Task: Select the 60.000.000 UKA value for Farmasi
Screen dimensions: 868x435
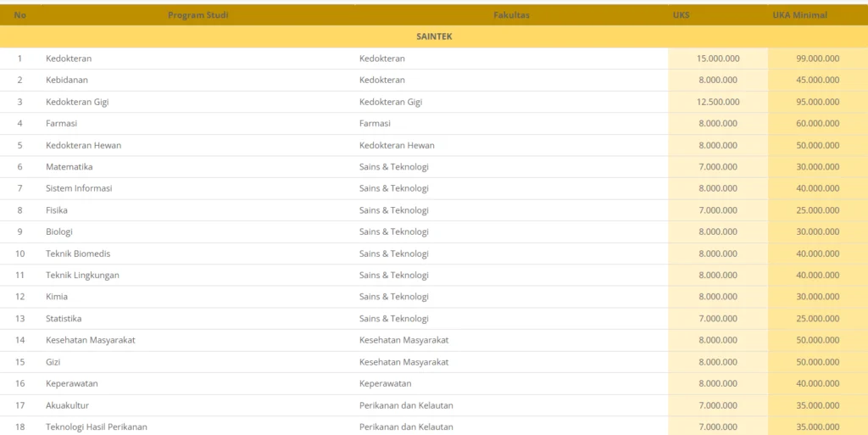Action: [817, 124]
